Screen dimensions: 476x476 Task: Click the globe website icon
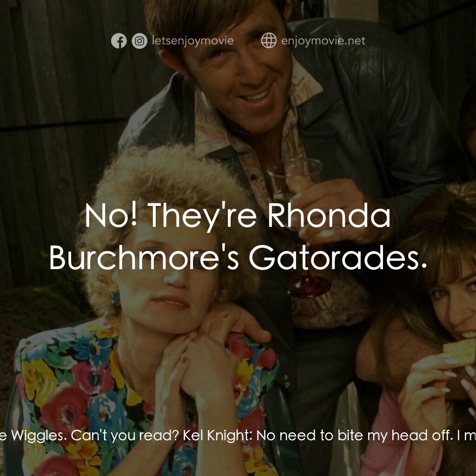coord(269,40)
